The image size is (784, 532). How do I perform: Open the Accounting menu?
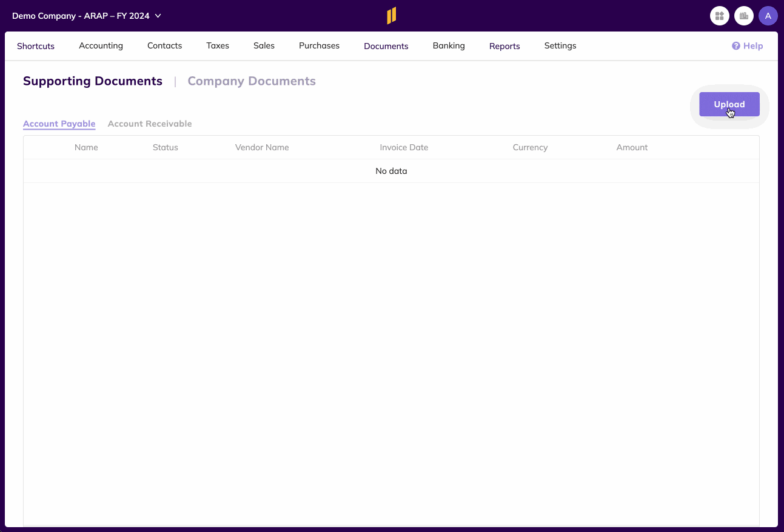(101, 45)
